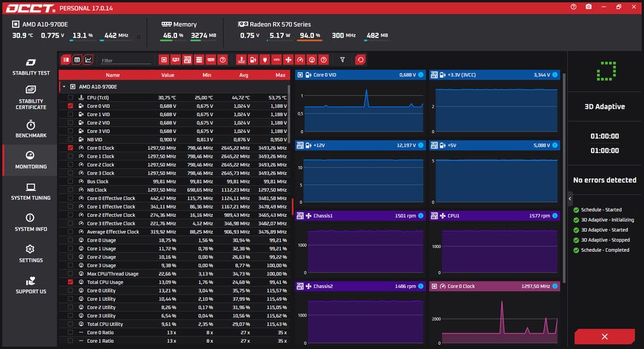This screenshot has height=349, width=644.
Task: Toggle the voltage sensor type filter
Action: click(253, 60)
